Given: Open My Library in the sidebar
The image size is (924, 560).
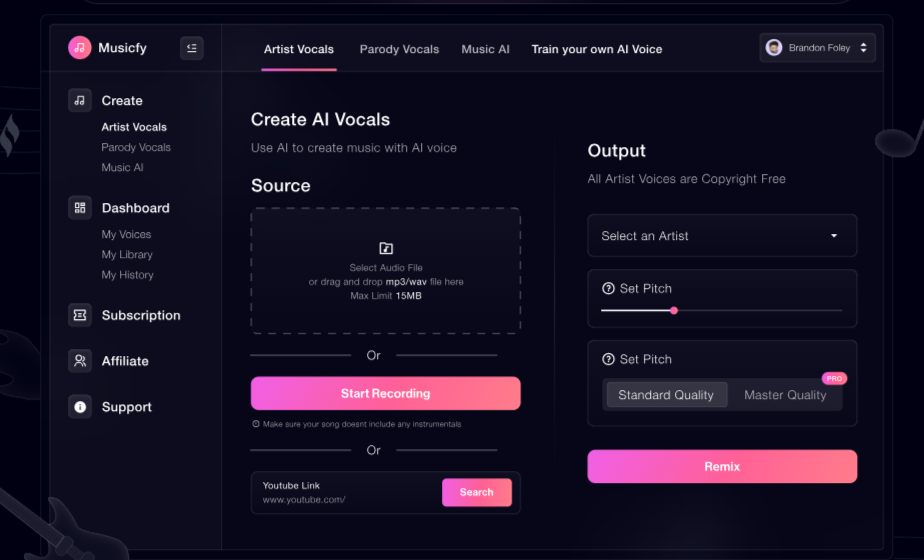Looking at the screenshot, I should pos(127,255).
